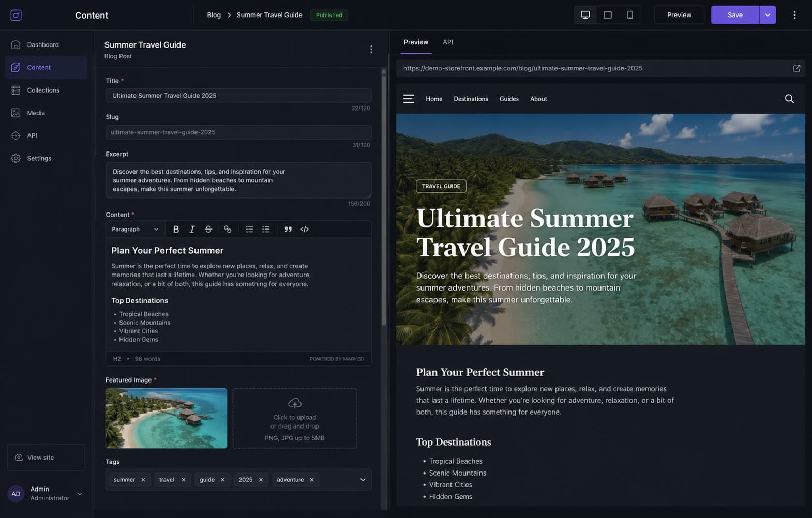Remove the summer tag
Screen dimensions: 812x518
click(x=143, y=480)
